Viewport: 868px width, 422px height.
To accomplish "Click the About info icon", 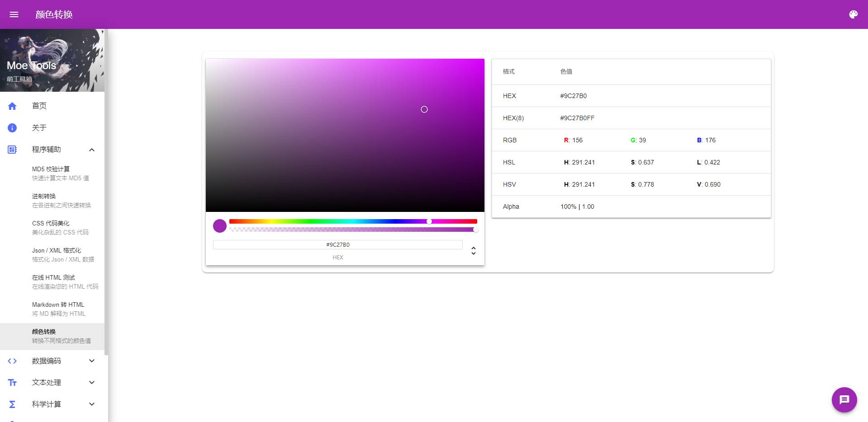I will click(12, 128).
